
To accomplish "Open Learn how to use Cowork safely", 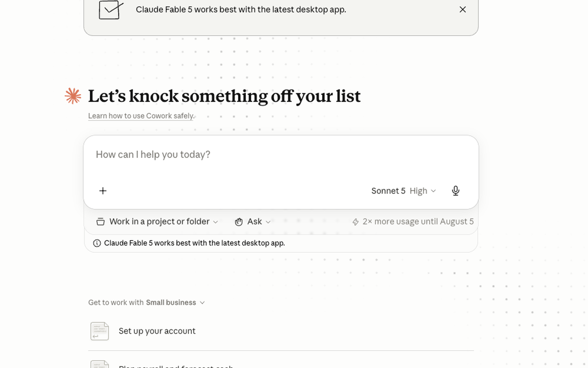I will tap(141, 116).
